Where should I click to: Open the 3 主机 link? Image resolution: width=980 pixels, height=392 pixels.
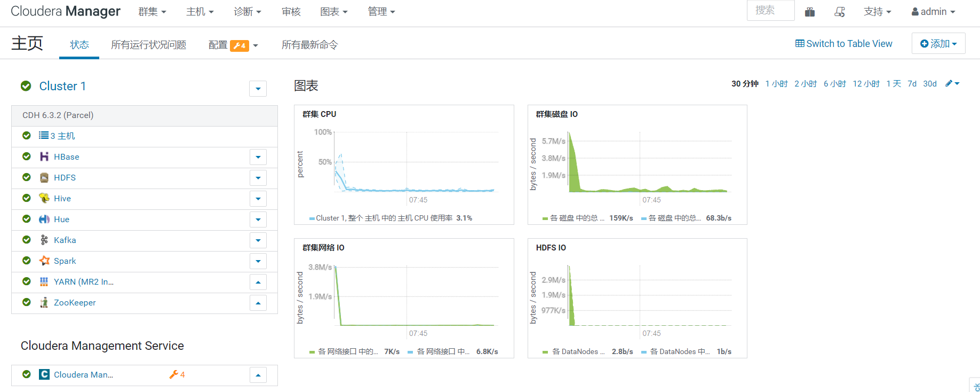click(x=62, y=136)
